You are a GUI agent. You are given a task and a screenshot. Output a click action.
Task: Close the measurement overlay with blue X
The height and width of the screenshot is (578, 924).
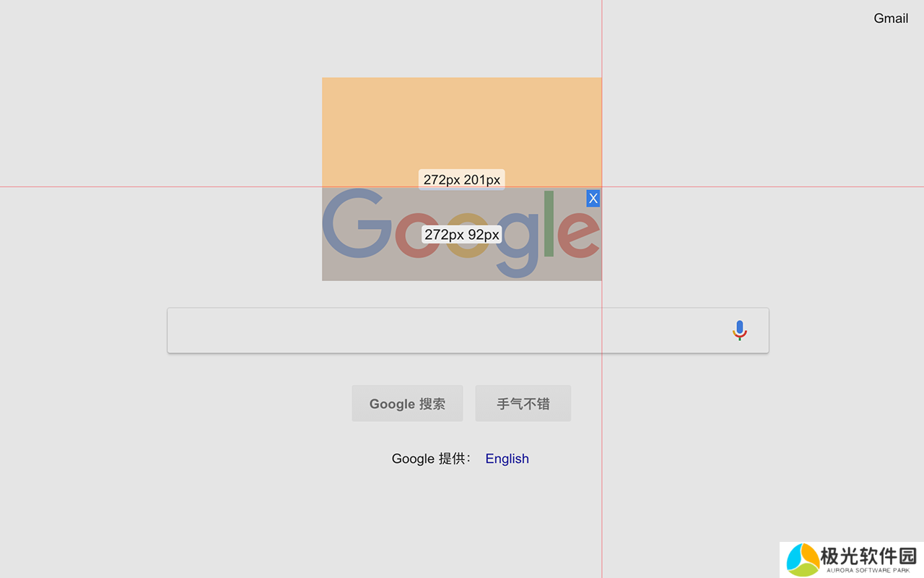593,198
